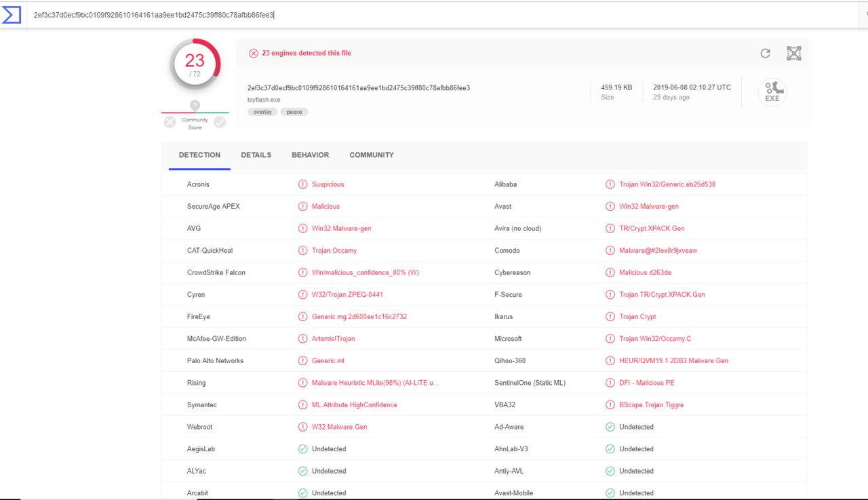
Task: Click the Avira TR/Crypt.XPACK.Gen warning icon
Action: pos(610,228)
